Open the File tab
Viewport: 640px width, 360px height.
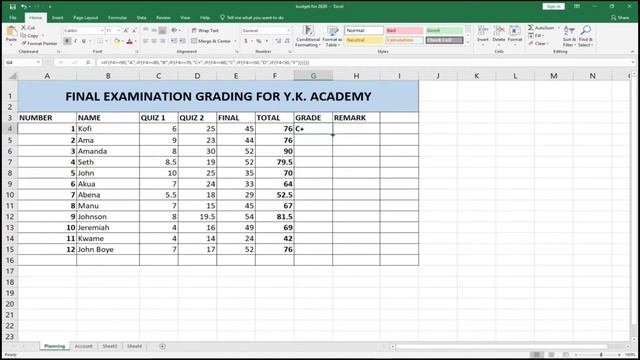coord(13,18)
